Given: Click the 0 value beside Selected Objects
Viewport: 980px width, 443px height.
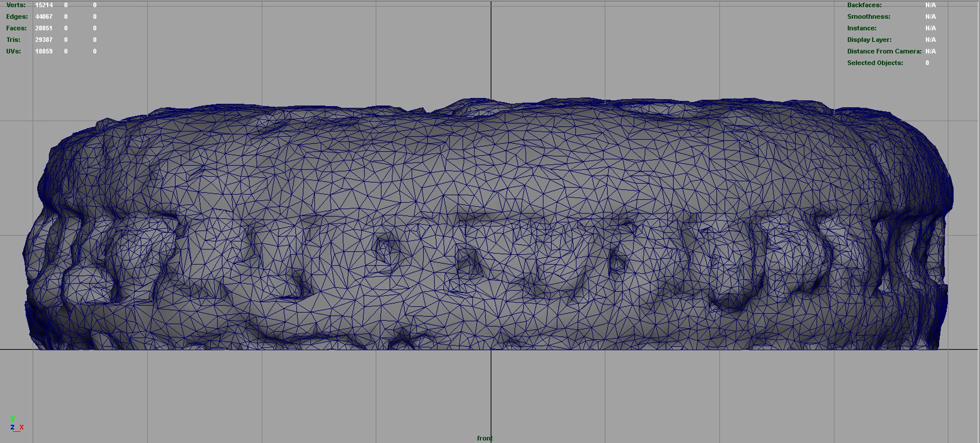Looking at the screenshot, I should 927,63.
